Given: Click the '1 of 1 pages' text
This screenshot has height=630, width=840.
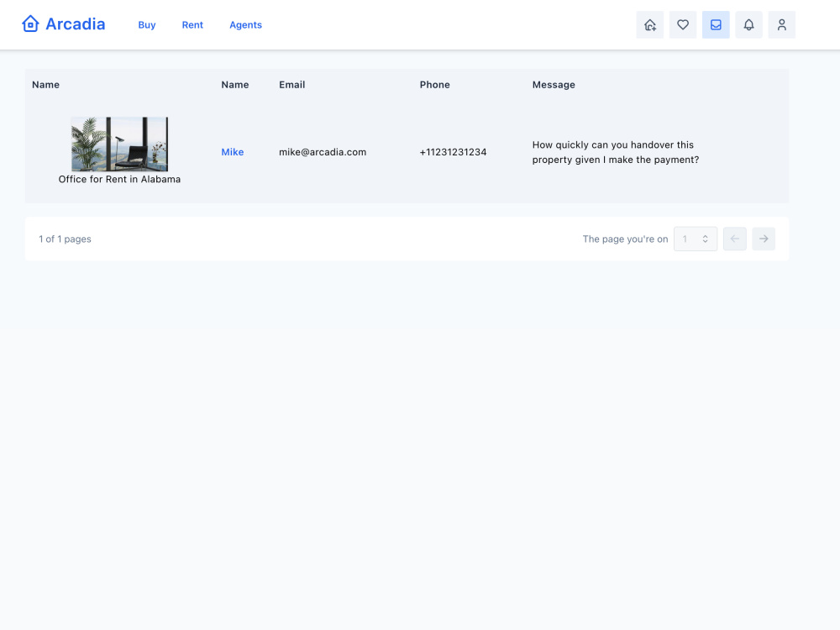Looking at the screenshot, I should (65, 239).
